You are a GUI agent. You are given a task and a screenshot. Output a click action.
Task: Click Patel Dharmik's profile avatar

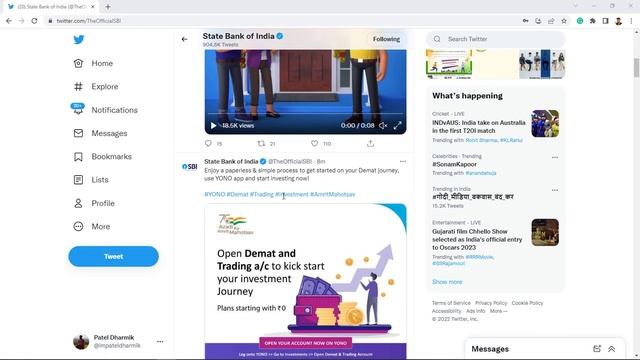click(81, 342)
